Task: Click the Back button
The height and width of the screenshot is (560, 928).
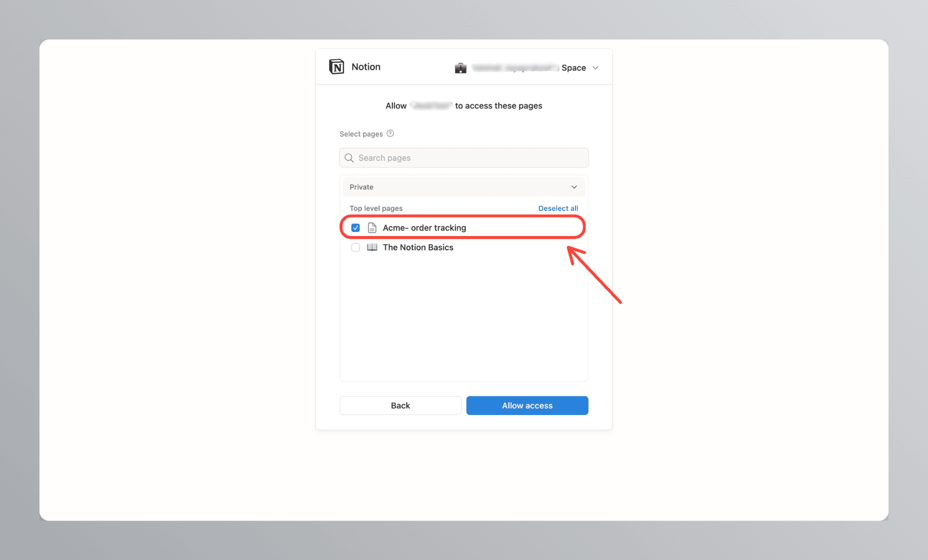Action: pos(401,406)
